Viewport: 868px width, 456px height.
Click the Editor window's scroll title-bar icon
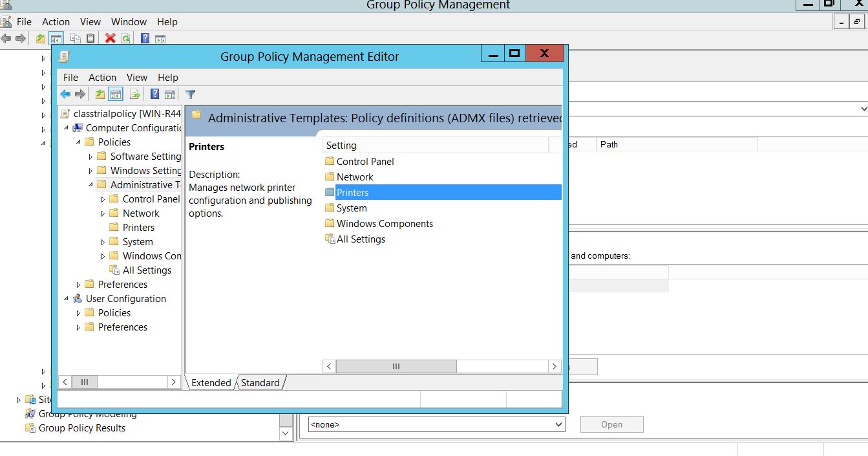pos(64,56)
